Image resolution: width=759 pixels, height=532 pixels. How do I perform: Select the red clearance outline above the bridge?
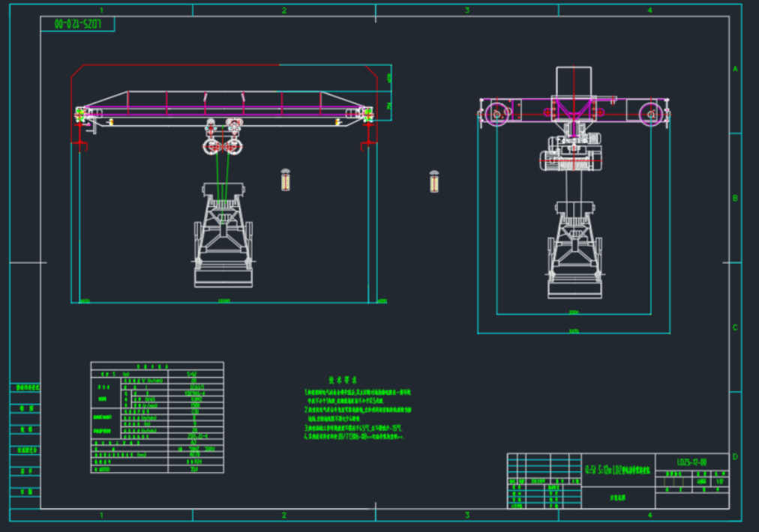(x=223, y=64)
